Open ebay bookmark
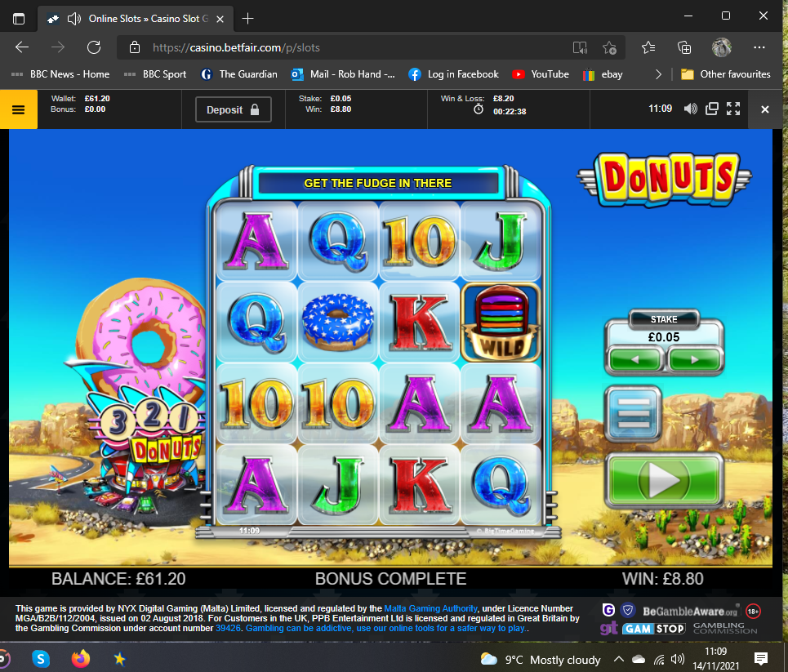The height and width of the screenshot is (672, 788). point(603,74)
